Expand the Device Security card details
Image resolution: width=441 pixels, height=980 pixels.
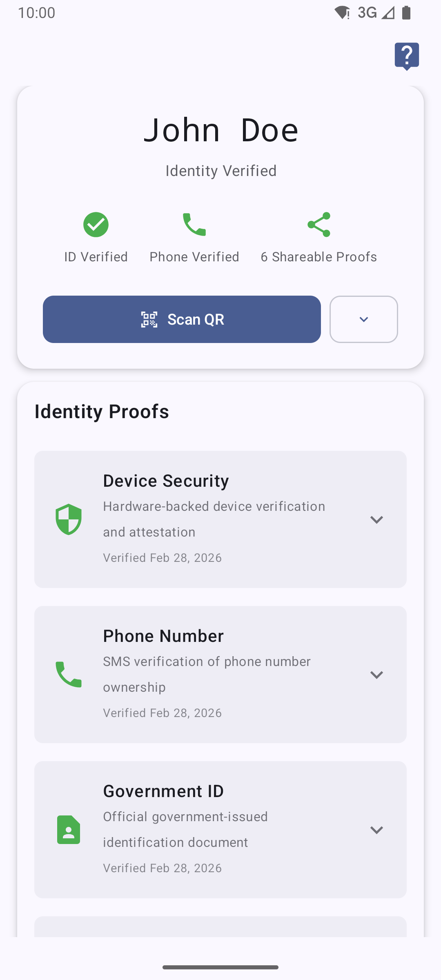(376, 519)
